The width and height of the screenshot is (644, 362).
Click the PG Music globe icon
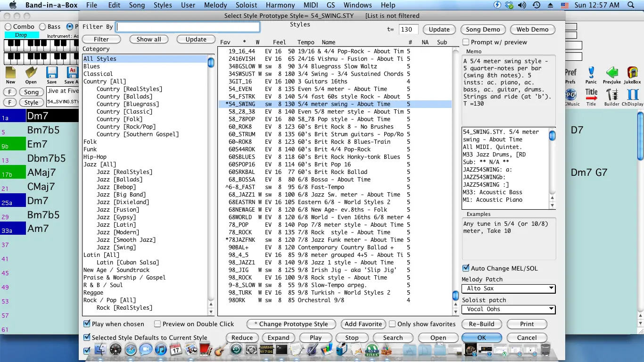click(571, 94)
